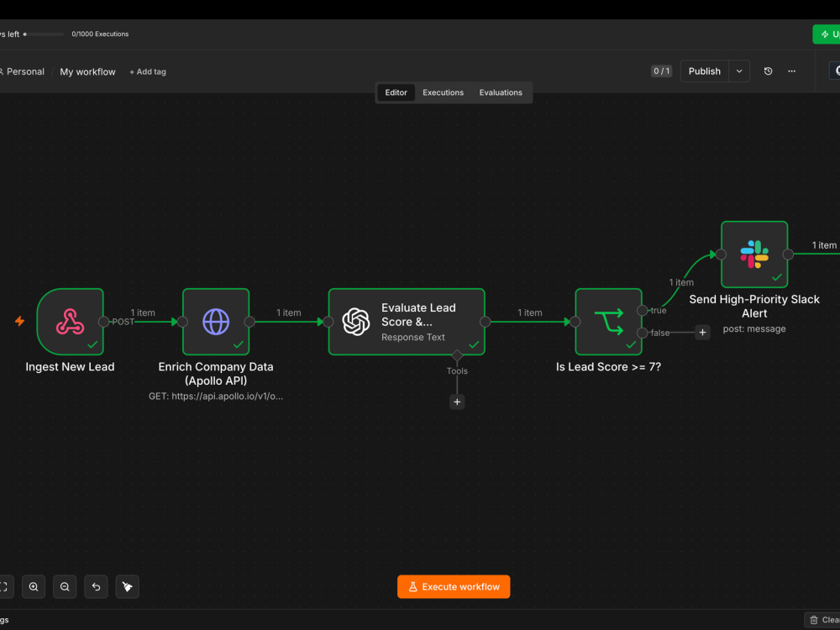Expand the Publish dropdown arrow
840x630 pixels.
pyautogui.click(x=739, y=71)
